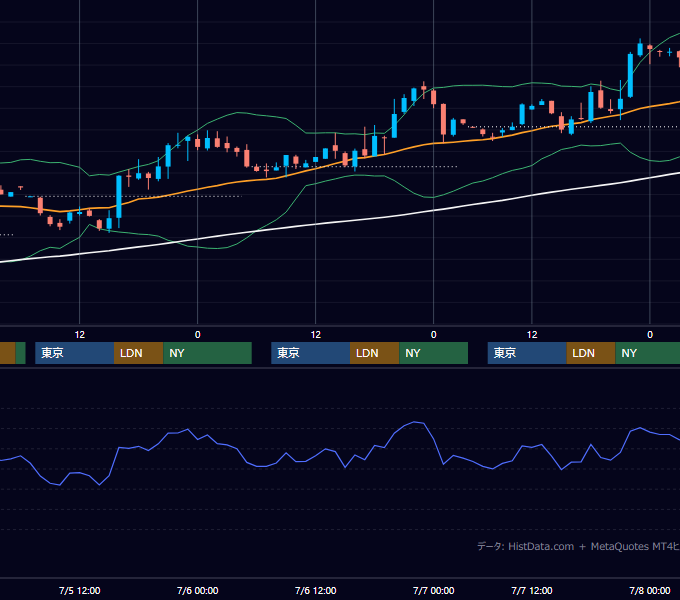Viewport: 680px width, 600px height.
Task: Pick the 東京 session block spanning 7/7 12:00
Action: tap(527, 353)
